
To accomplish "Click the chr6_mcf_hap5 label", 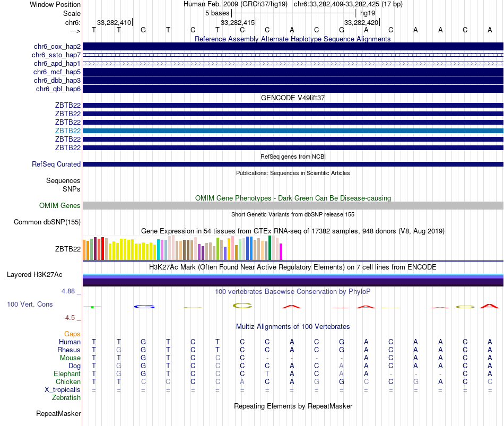I will (57, 72).
